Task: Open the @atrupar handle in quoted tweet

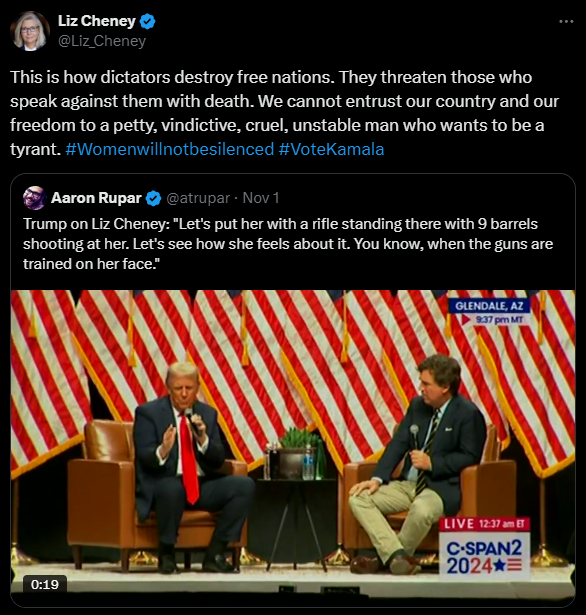Action: click(198, 198)
